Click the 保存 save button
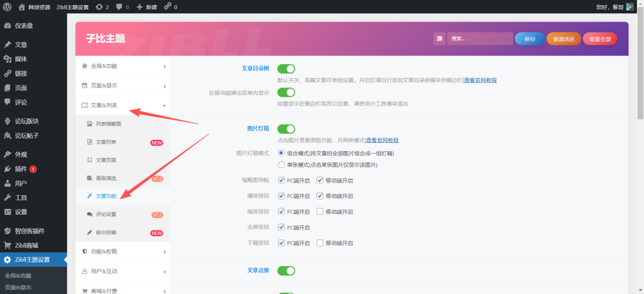The image size is (644, 294). (x=530, y=38)
